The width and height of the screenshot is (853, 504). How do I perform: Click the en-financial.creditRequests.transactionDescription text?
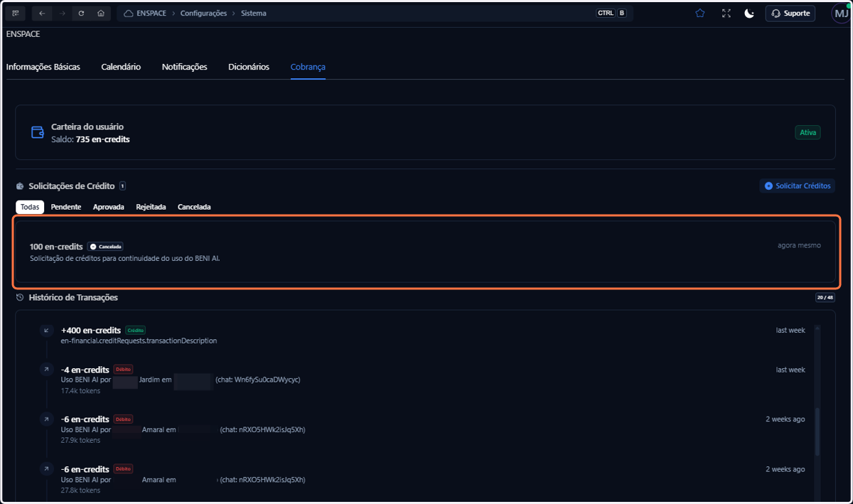[x=139, y=341]
